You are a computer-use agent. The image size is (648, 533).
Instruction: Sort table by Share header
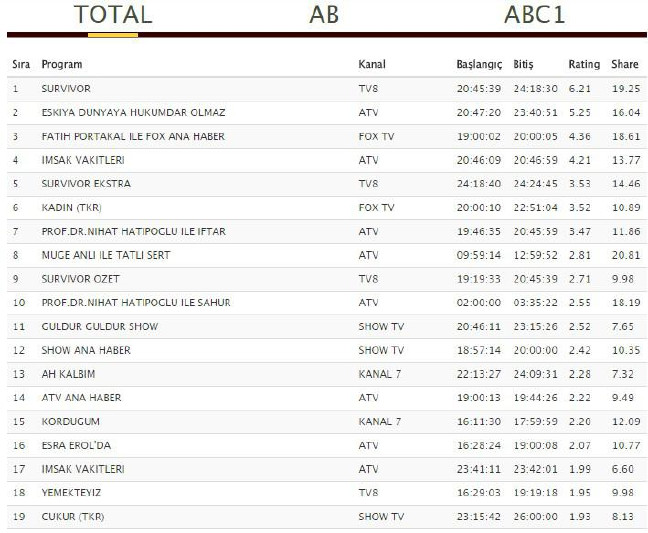coord(625,64)
